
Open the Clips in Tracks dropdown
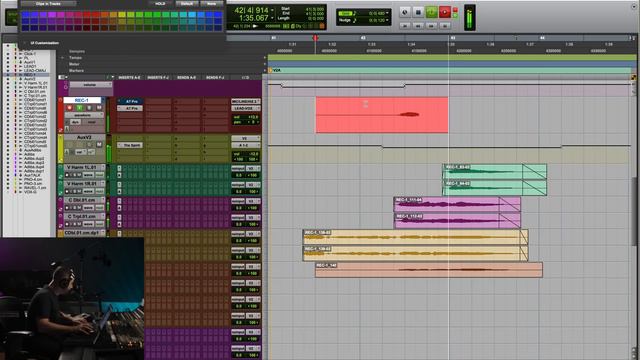pyautogui.click(x=48, y=4)
